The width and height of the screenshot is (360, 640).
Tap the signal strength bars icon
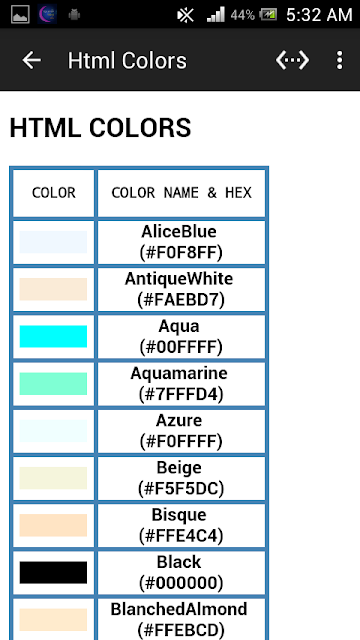click(x=216, y=15)
